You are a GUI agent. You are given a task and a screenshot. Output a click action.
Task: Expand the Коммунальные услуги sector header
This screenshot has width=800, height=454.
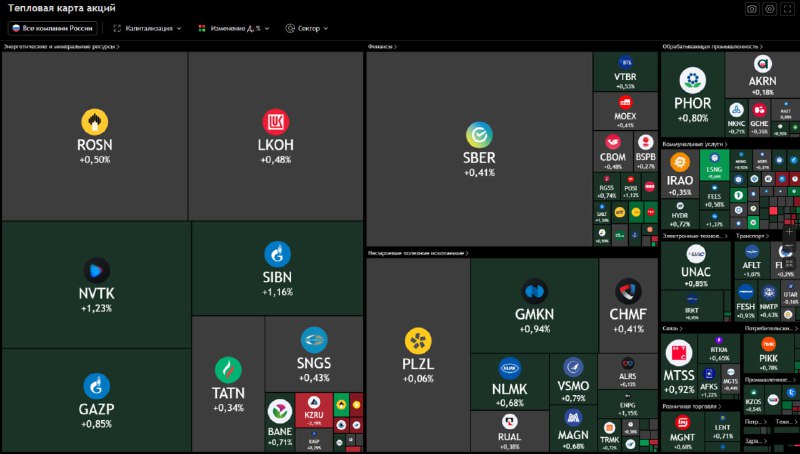pyautogui.click(x=695, y=144)
